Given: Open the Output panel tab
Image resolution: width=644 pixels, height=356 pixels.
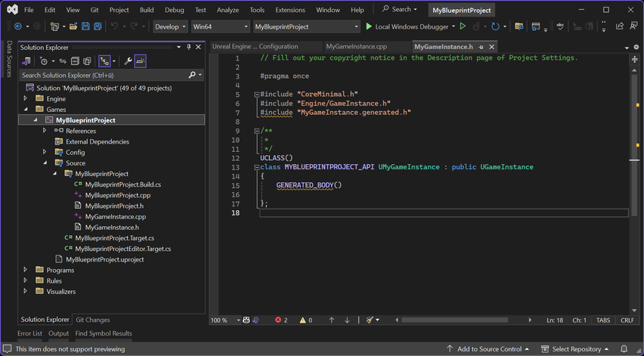Looking at the screenshot, I should click(59, 333).
